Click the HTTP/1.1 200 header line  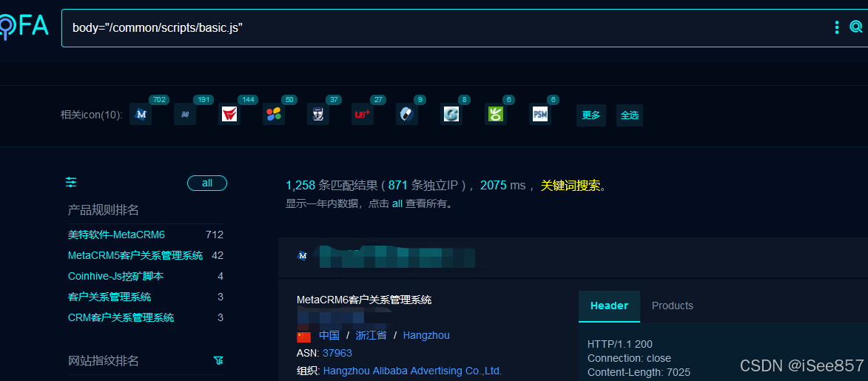click(x=620, y=344)
